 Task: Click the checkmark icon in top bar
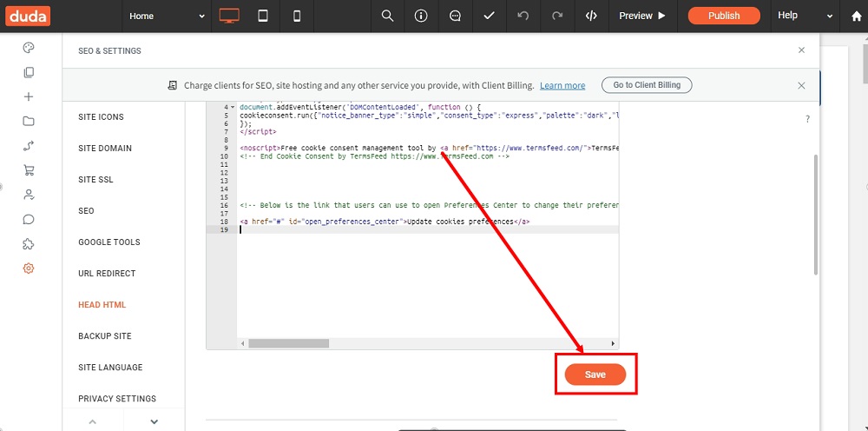pos(489,16)
